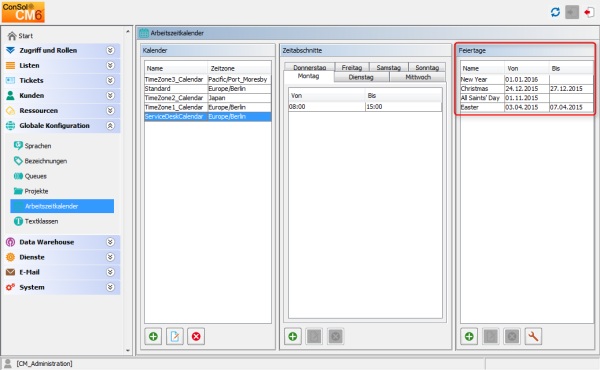Open Textklassen configuration
This screenshot has width=600, height=370.
click(x=41, y=221)
